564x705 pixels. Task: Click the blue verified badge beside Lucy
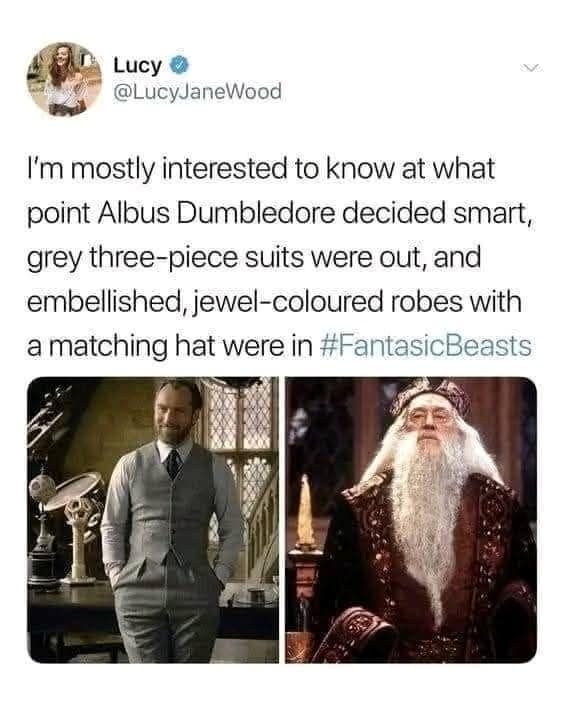point(179,65)
